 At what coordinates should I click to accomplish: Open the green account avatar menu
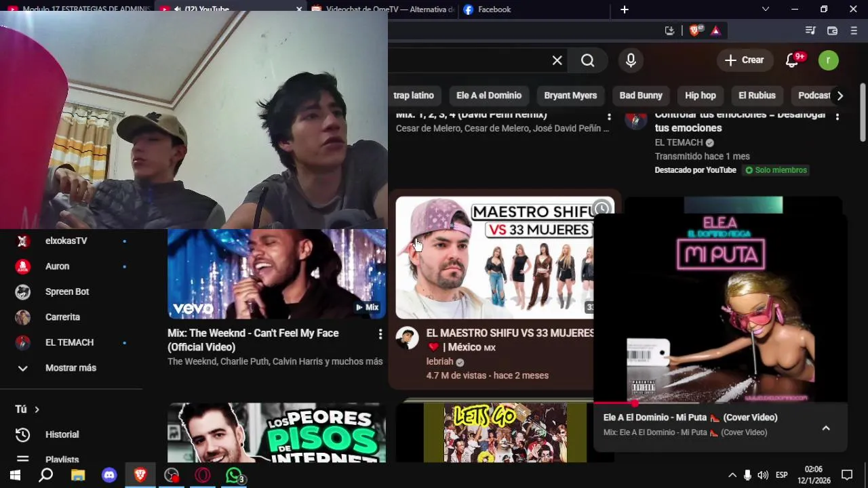[x=828, y=60]
